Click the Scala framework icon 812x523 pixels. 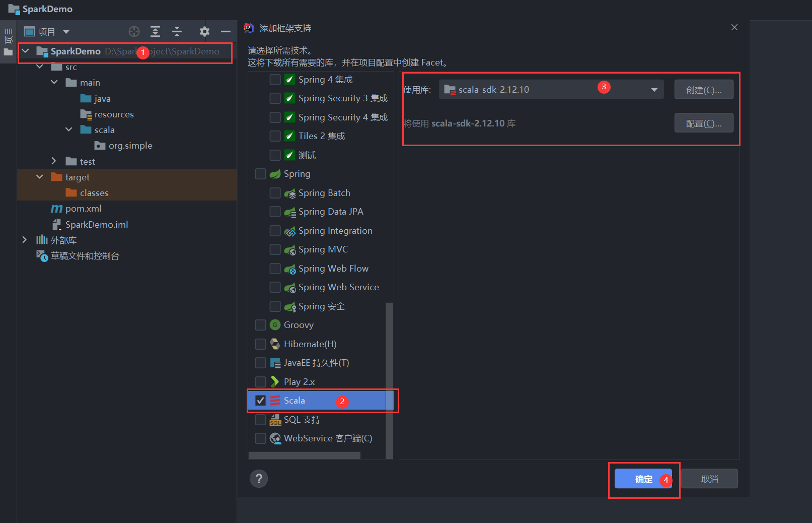pos(275,401)
